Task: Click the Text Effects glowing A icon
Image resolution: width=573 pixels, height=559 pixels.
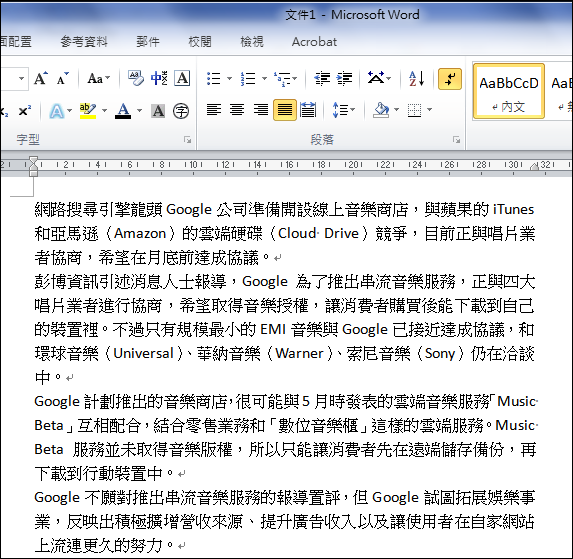Action: [x=57, y=111]
